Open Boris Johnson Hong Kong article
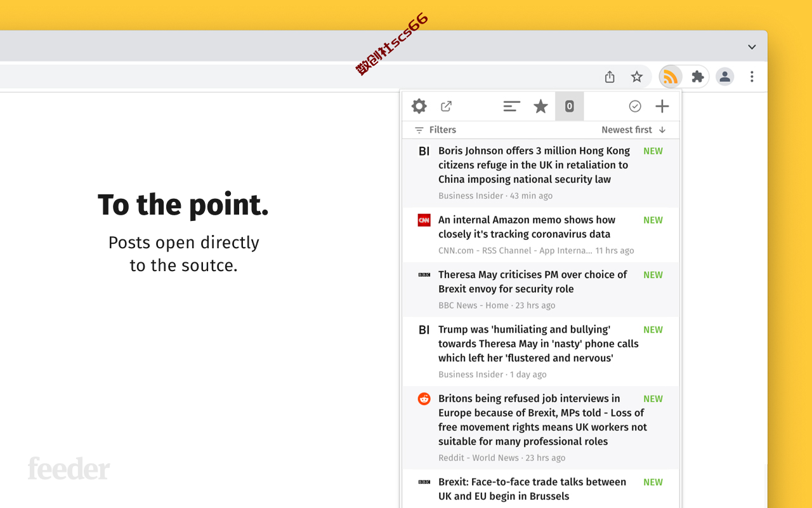 coord(540,173)
